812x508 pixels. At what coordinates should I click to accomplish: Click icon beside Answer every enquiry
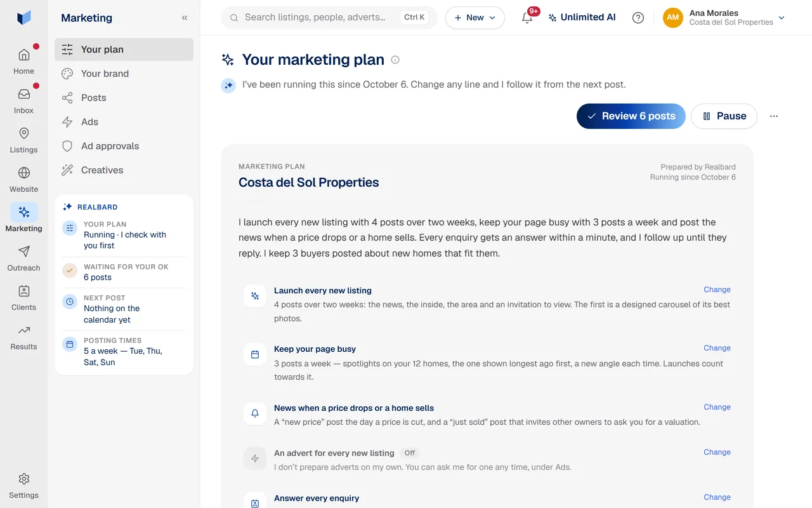click(x=255, y=502)
